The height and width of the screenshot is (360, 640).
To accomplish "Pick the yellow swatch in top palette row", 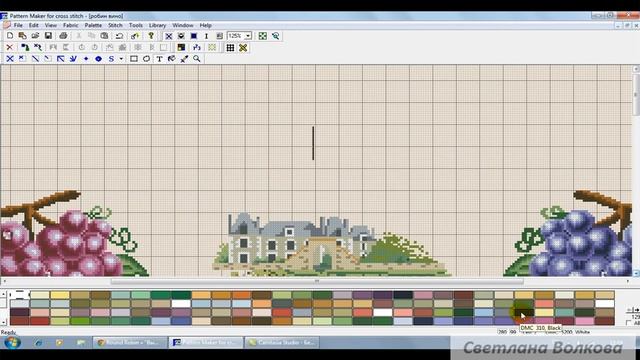I will pyautogui.click(x=60, y=295).
